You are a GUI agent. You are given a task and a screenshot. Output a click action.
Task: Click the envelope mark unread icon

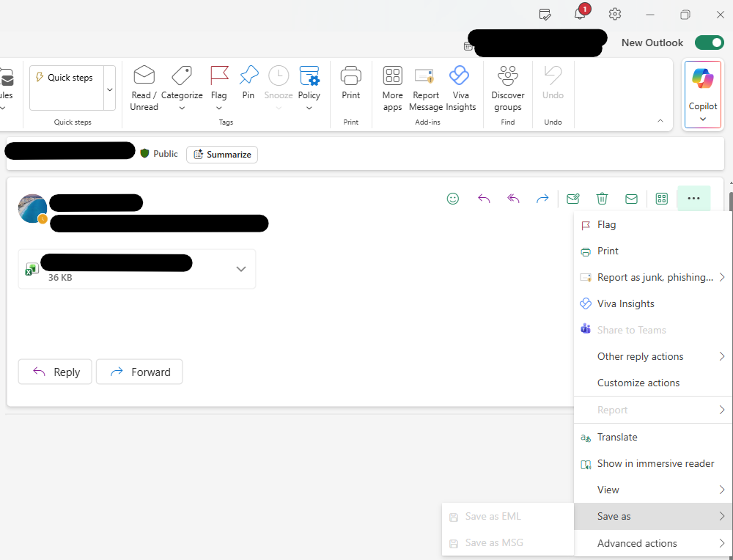(631, 199)
